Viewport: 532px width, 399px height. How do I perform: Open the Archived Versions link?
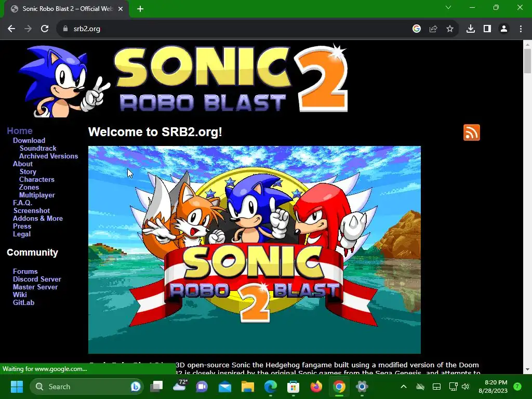point(48,156)
